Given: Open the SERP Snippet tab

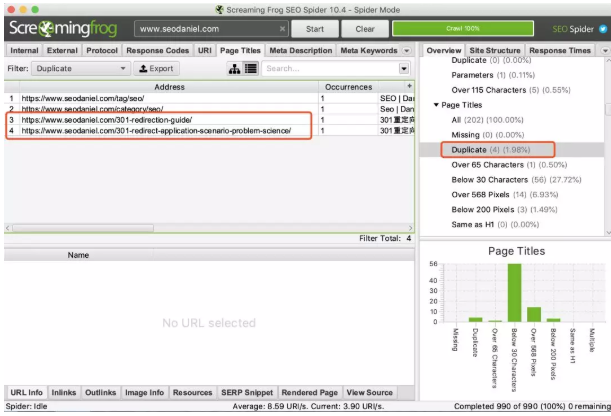Looking at the screenshot, I should (x=245, y=393).
